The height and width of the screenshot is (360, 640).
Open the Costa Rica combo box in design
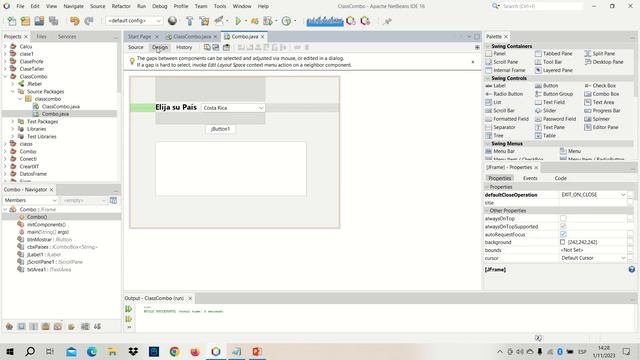tap(233, 108)
